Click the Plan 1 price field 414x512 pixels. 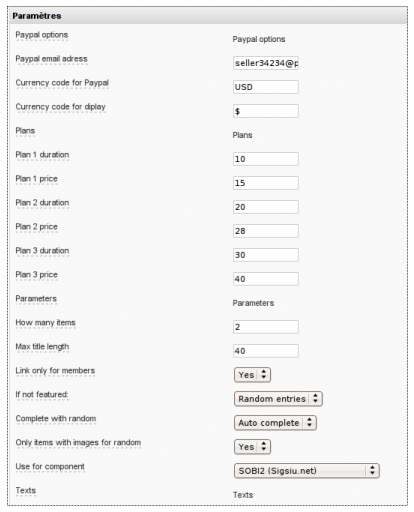click(266, 183)
